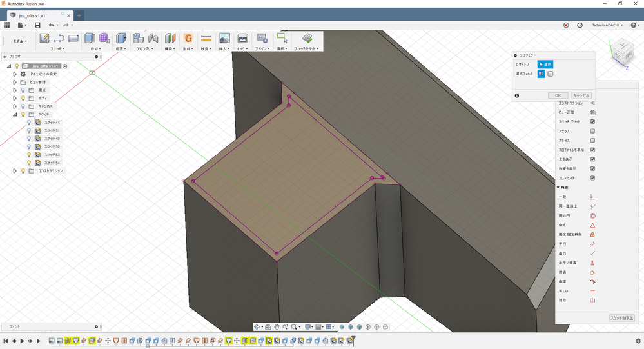
Task: Open the Tadashi ADACHI account dropdown
Action: click(x=607, y=25)
